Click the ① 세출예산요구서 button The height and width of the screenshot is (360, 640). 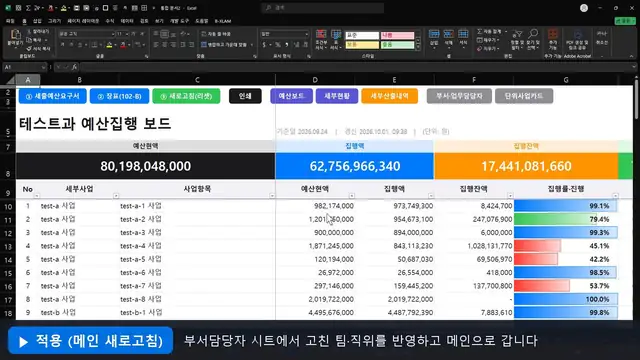[x=53, y=96]
